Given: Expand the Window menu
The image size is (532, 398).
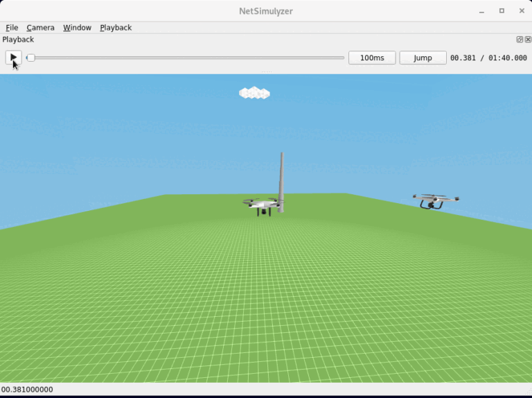Looking at the screenshot, I should 77,28.
